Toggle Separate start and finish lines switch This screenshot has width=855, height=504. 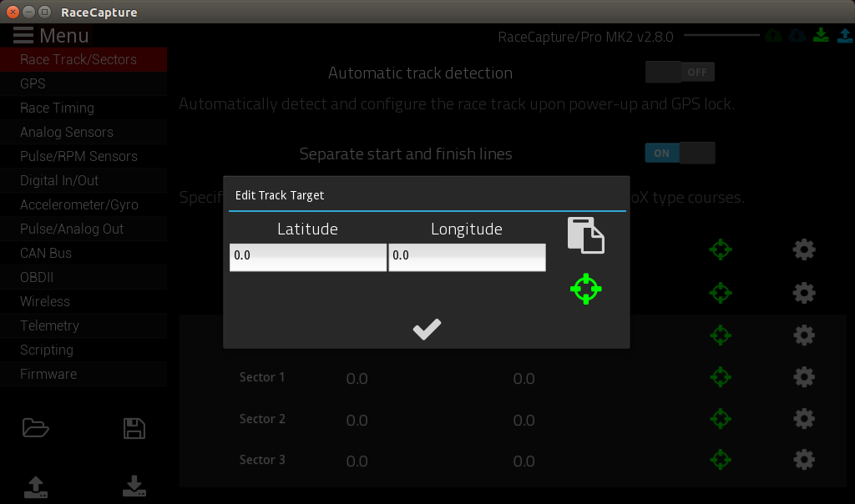point(680,153)
